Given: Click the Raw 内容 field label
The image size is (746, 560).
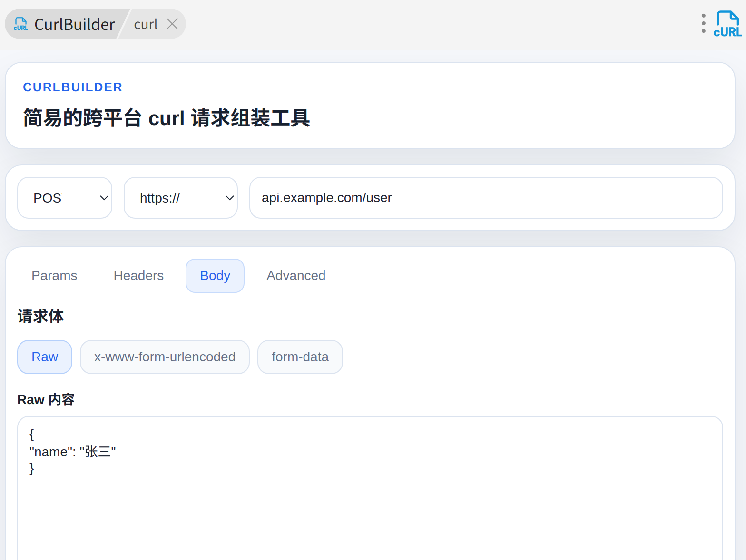Looking at the screenshot, I should (46, 400).
